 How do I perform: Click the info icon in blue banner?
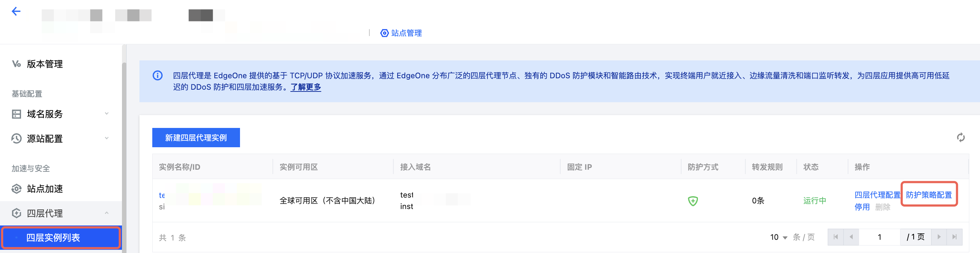coord(158,75)
